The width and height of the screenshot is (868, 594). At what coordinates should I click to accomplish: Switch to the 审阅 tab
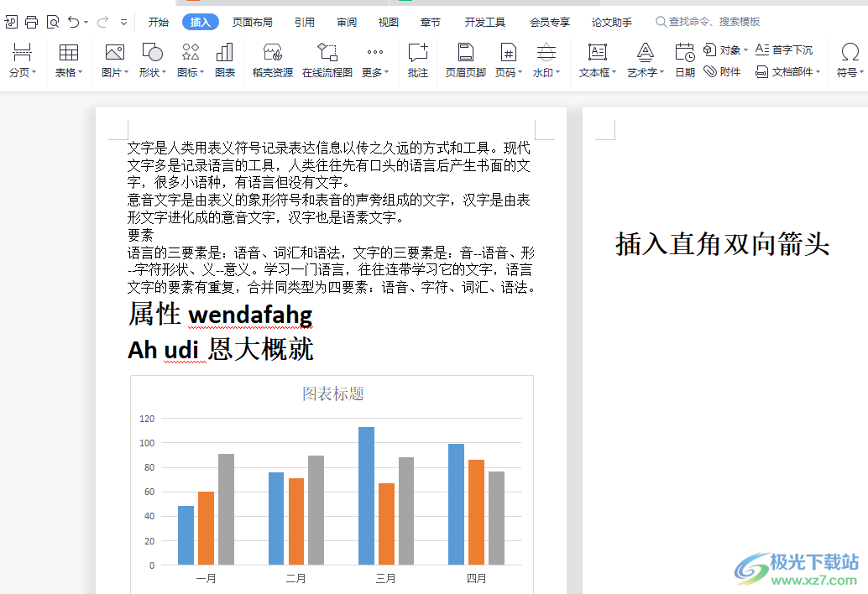347,22
